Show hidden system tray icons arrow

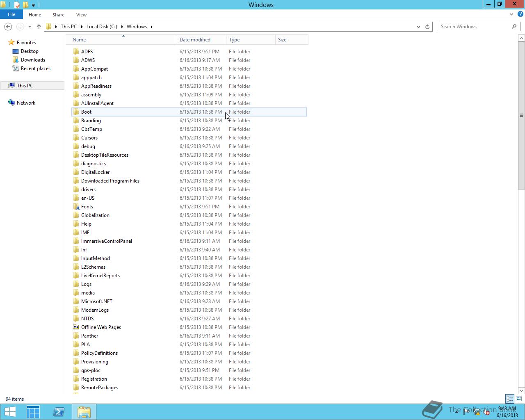pyautogui.click(x=457, y=412)
